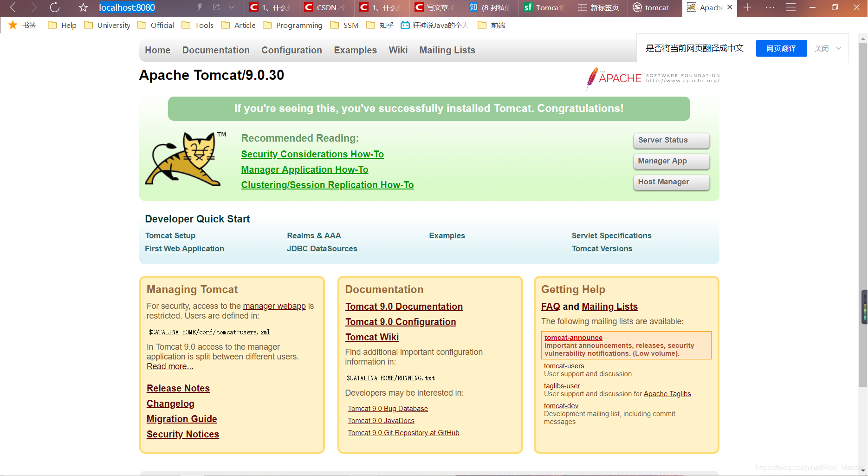Switch to the sf Tomcat tab
This screenshot has height=476, width=868.
coord(545,7)
